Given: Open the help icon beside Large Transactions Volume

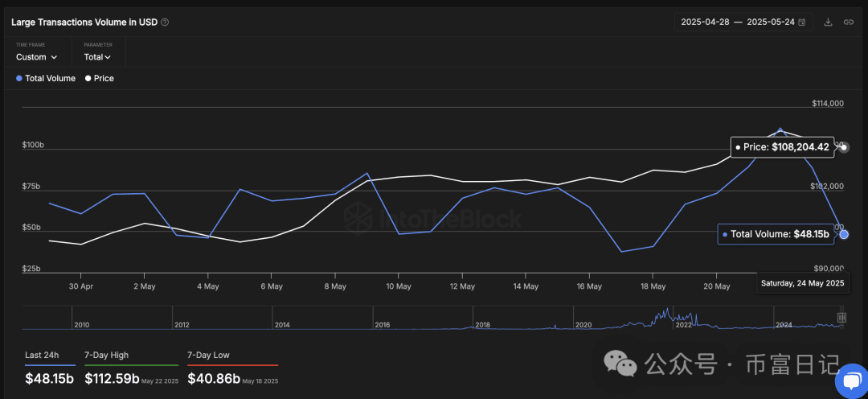Looking at the screenshot, I should pos(165,23).
